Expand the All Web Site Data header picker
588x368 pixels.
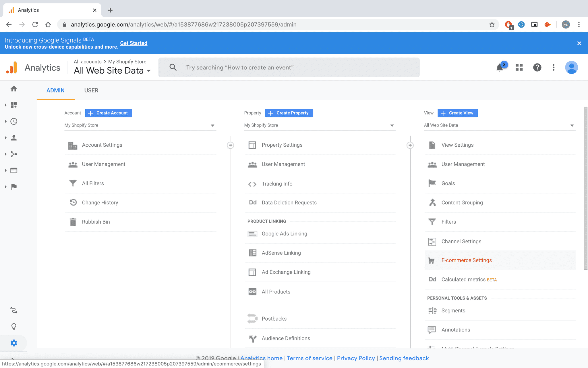112,70
